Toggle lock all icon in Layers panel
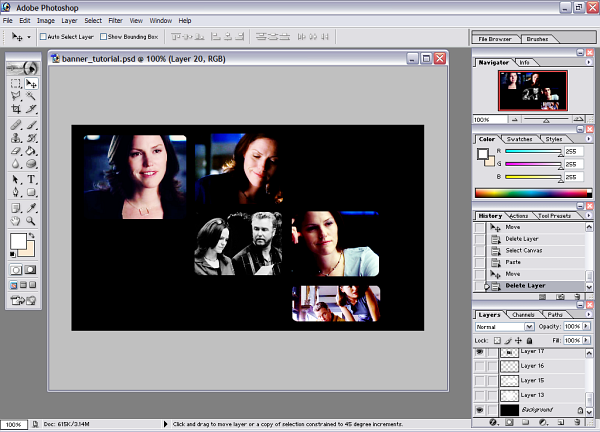 coord(529,340)
